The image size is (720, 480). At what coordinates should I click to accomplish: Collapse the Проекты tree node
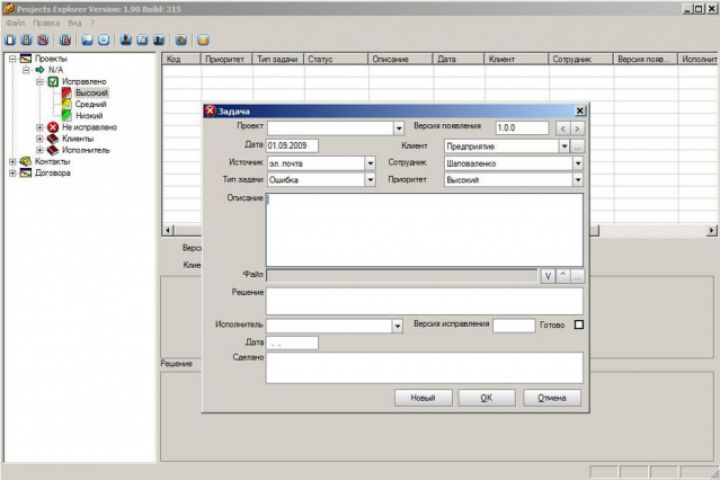12,58
